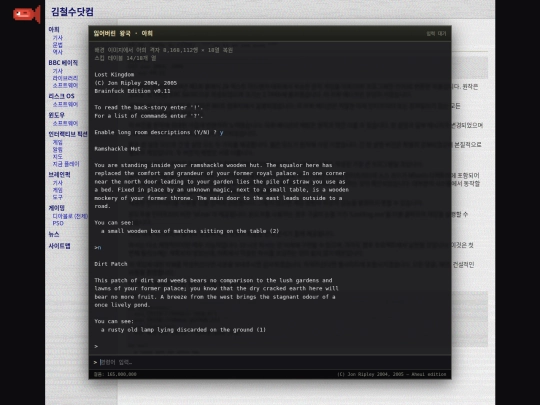Click the 'Ramshackle Hut' room name
Image resolution: width=540 pixels, height=405 pixels.
pos(117,149)
